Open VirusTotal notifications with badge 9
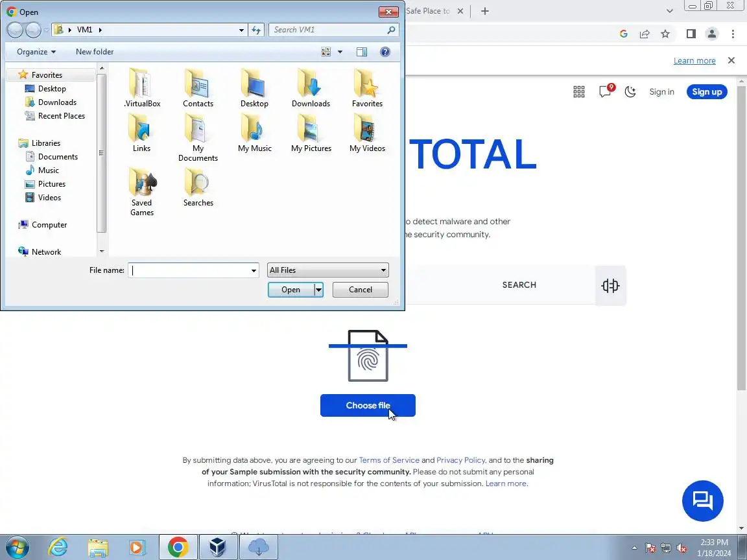 tap(606, 91)
